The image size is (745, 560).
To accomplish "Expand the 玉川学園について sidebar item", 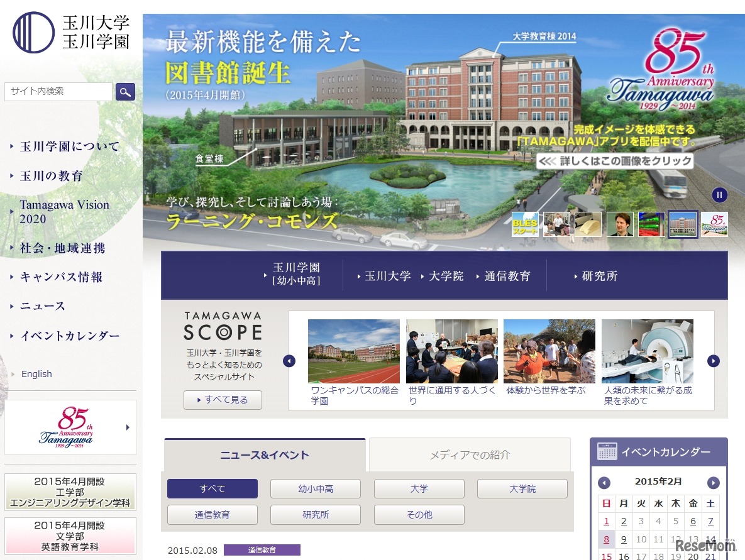I will [x=69, y=146].
